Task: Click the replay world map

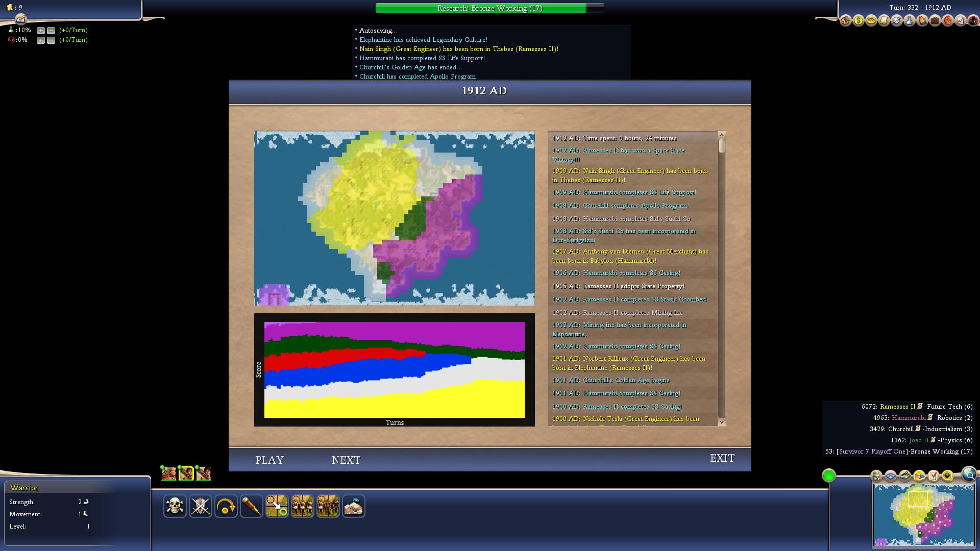Action: point(395,218)
